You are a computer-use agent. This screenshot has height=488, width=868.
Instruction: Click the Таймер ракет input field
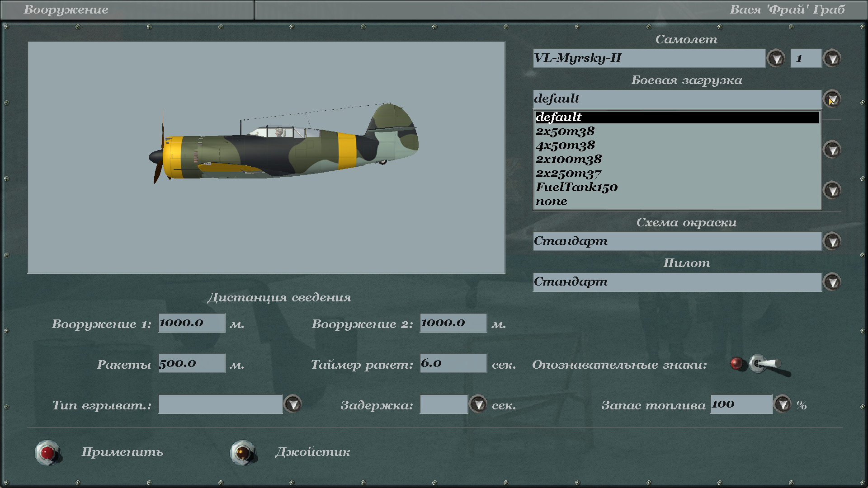tap(453, 364)
